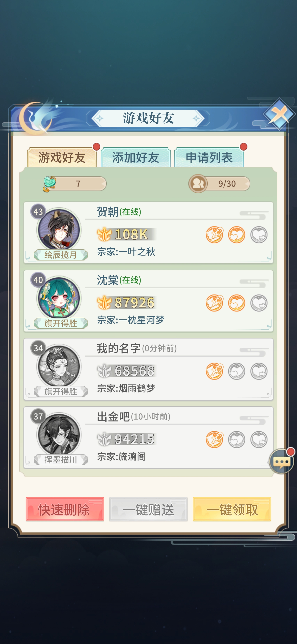Claim heart gift from 沈棠
Image resolution: width=297 pixels, height=644 pixels.
[x=259, y=303]
